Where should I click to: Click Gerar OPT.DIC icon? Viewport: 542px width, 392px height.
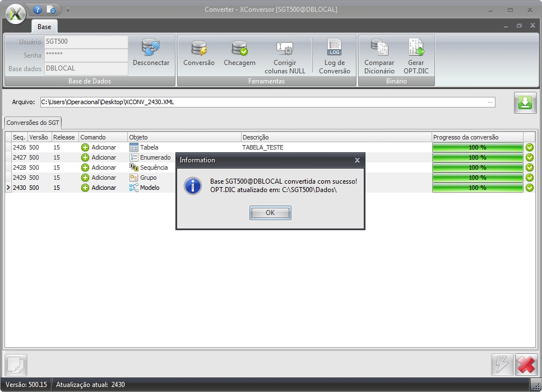[416, 49]
